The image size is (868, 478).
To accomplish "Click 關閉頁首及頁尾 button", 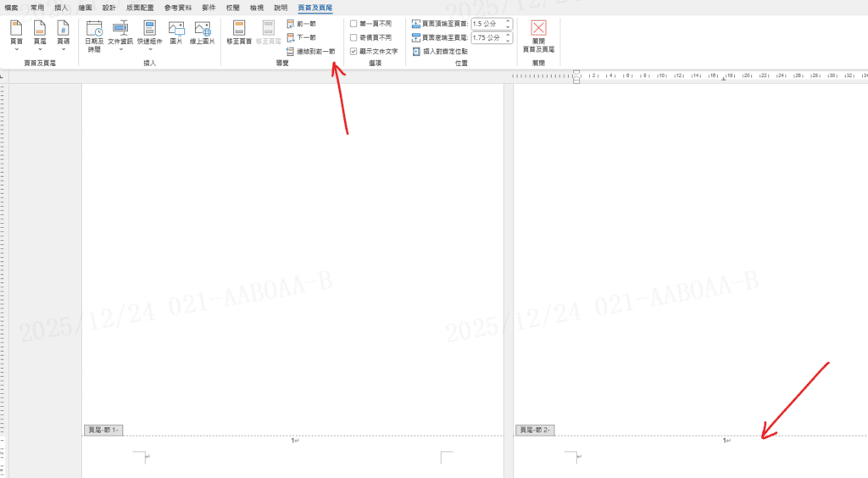I will point(538,35).
